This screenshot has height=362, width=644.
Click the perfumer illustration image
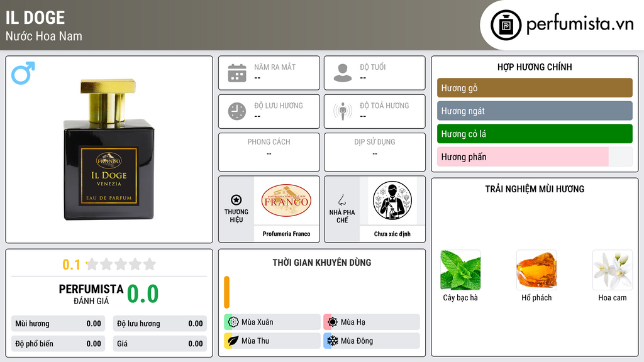(392, 200)
